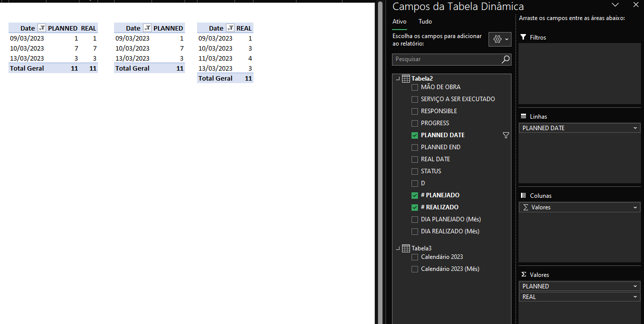The height and width of the screenshot is (324, 644).
Task: Click the Colunas columns icon
Action: 523,195
